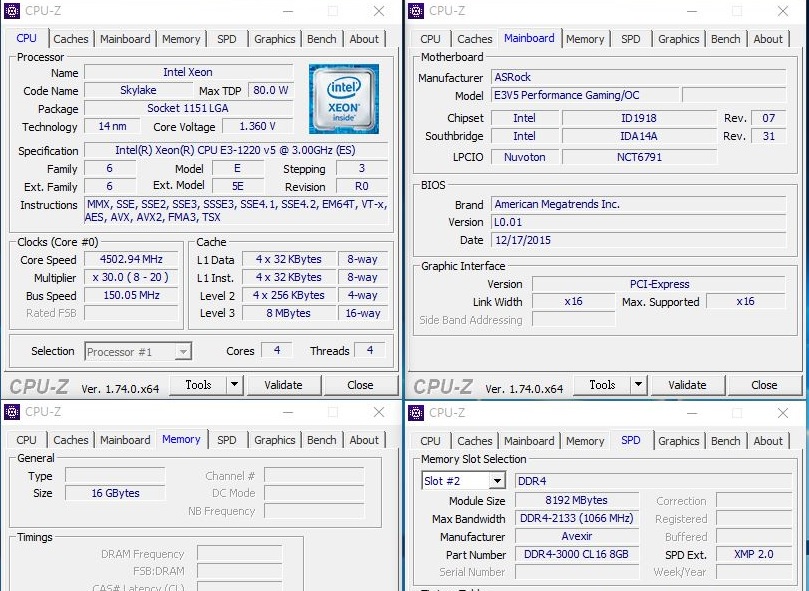Click the Module Size value 8192 MBytes
Viewport: 809px width, 591px height.
577,500
